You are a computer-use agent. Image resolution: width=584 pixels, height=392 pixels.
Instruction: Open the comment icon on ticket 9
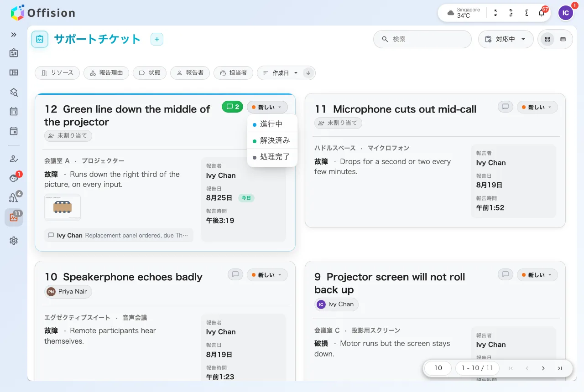pos(506,275)
